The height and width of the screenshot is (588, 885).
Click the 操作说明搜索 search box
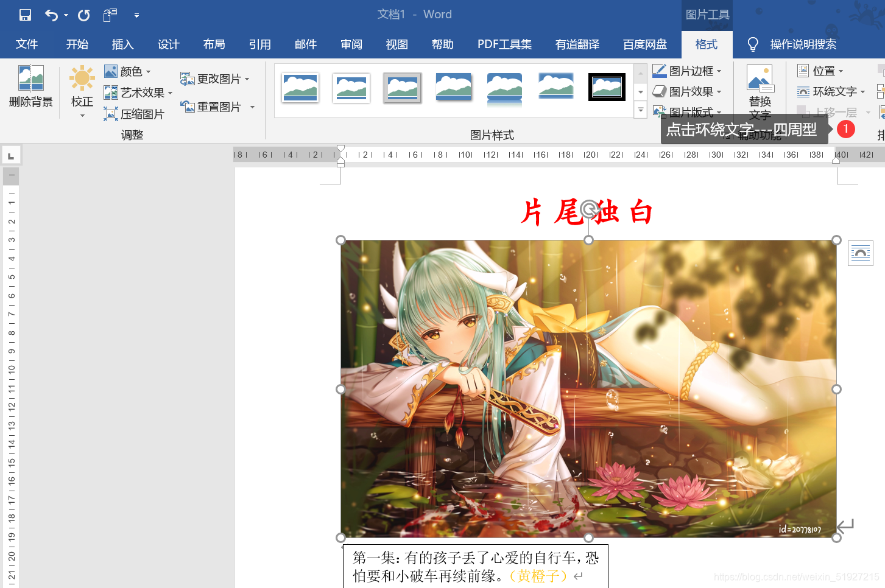tap(803, 44)
